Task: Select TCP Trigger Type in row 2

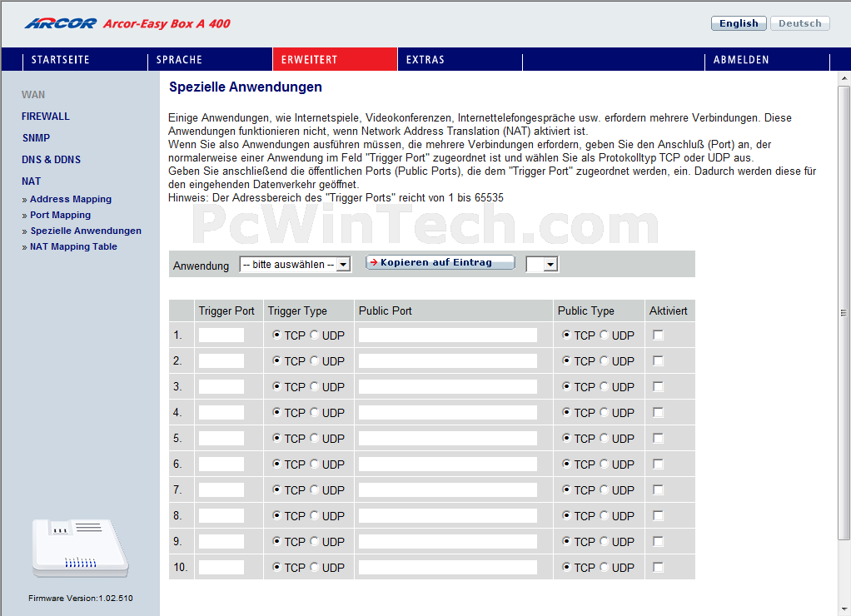Action: coord(276,360)
